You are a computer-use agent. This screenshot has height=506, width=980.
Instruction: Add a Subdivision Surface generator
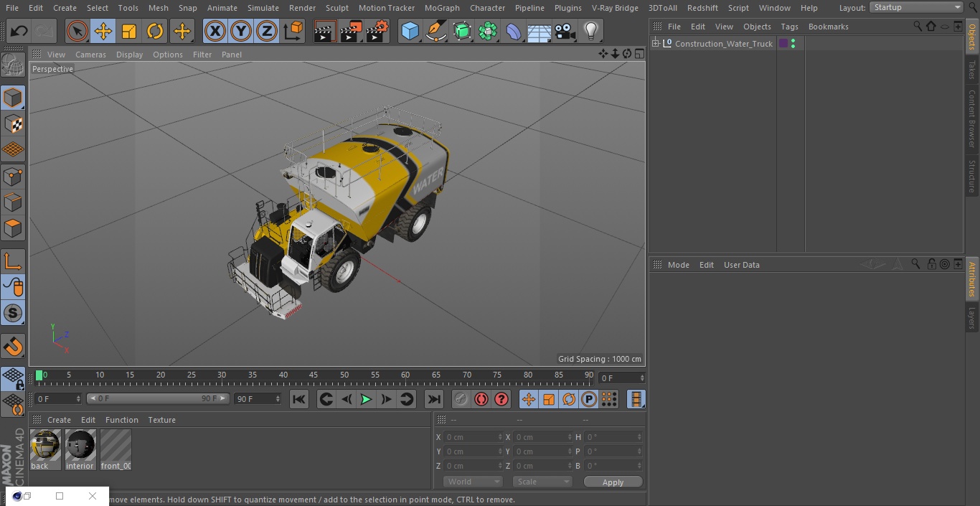(462, 31)
